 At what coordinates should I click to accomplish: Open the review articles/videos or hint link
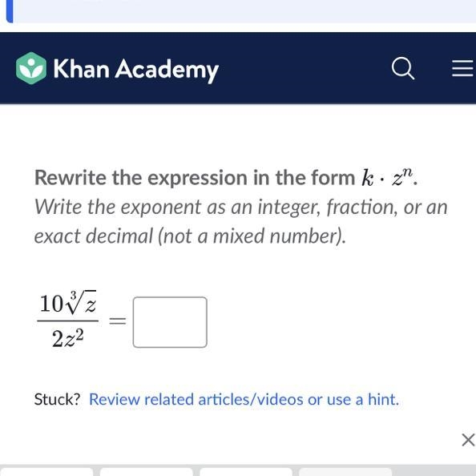point(244,399)
